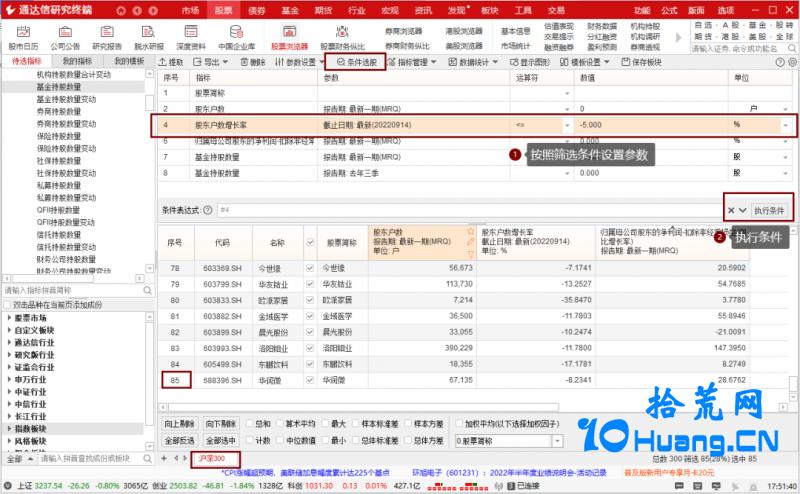The height and width of the screenshot is (494, 800).
Task: Expand the 申万行业 tree node
Action: (x=9, y=379)
